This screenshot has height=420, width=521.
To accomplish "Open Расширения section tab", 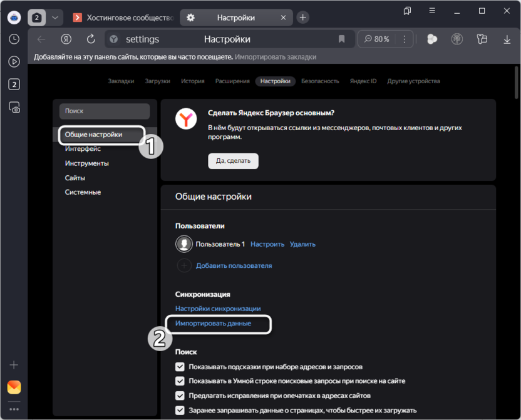I will [232, 81].
